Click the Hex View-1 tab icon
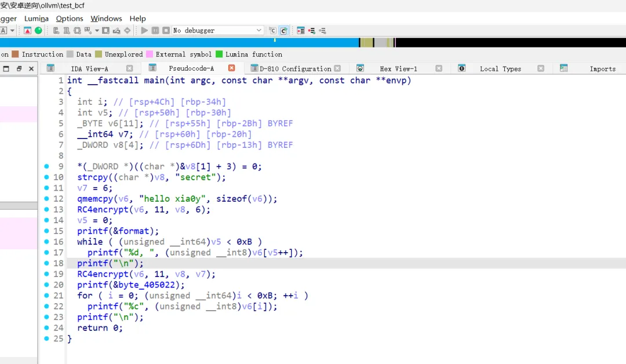626x364 pixels. click(x=360, y=68)
